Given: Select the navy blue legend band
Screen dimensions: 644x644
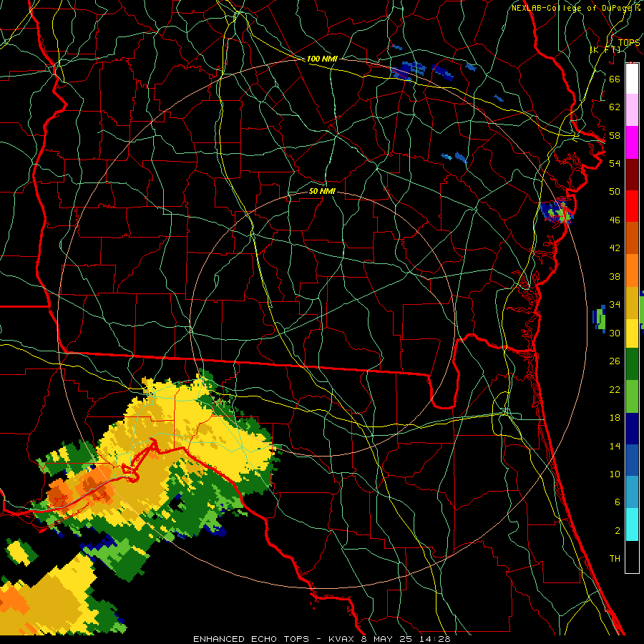Looking at the screenshot, I should pos(632,429).
